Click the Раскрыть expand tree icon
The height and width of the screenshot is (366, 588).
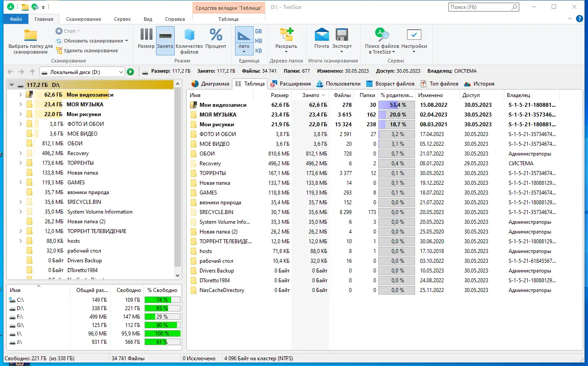(286, 35)
